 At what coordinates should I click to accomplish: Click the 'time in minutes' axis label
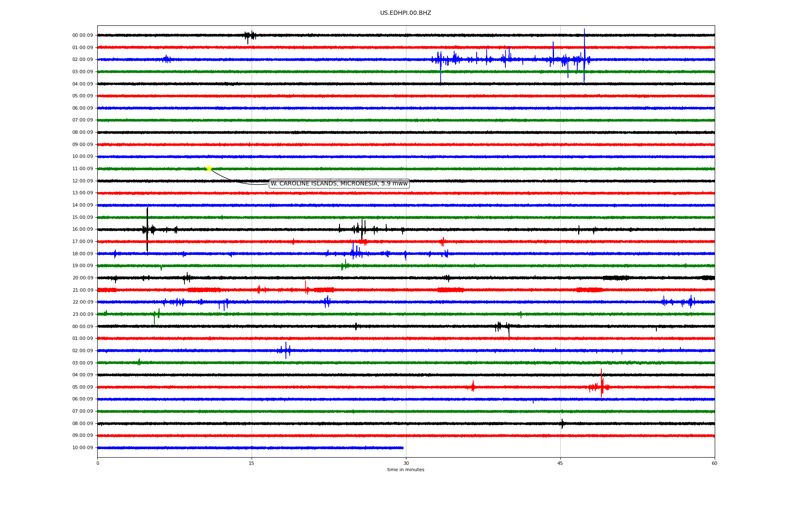tap(405, 470)
